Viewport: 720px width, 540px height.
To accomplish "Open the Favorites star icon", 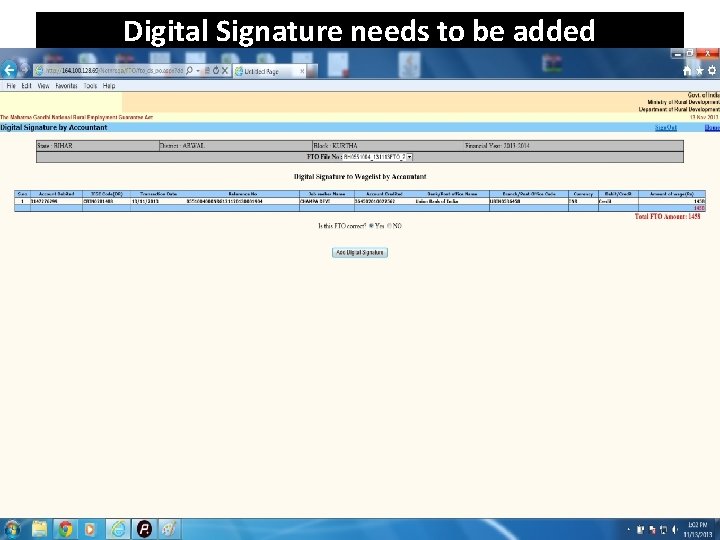I will click(x=699, y=70).
